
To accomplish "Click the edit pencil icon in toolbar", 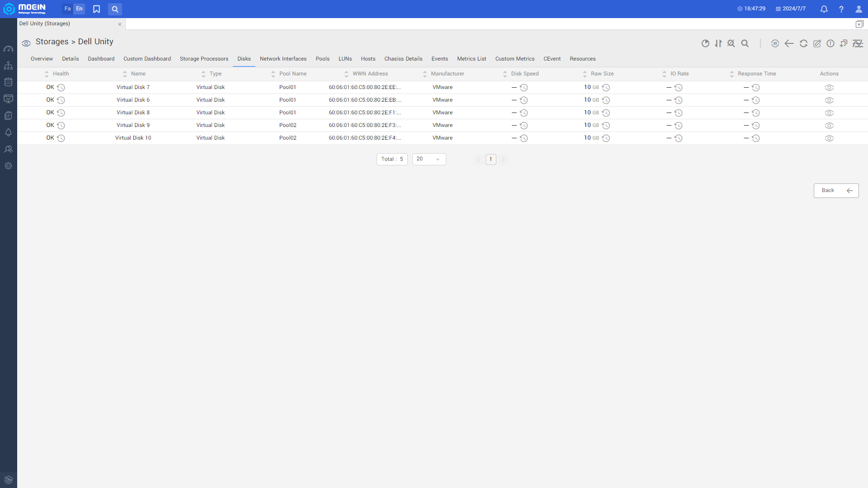I will point(817,43).
